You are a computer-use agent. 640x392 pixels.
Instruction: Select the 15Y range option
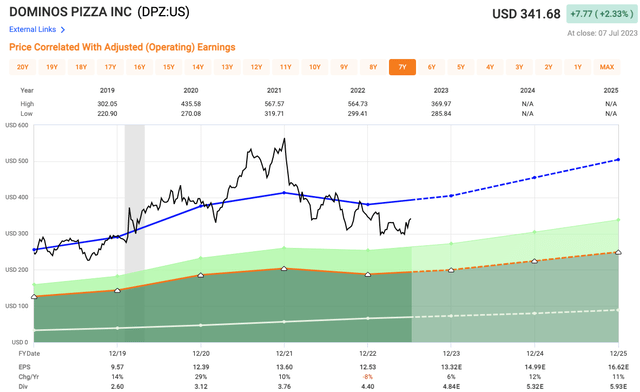click(x=169, y=67)
